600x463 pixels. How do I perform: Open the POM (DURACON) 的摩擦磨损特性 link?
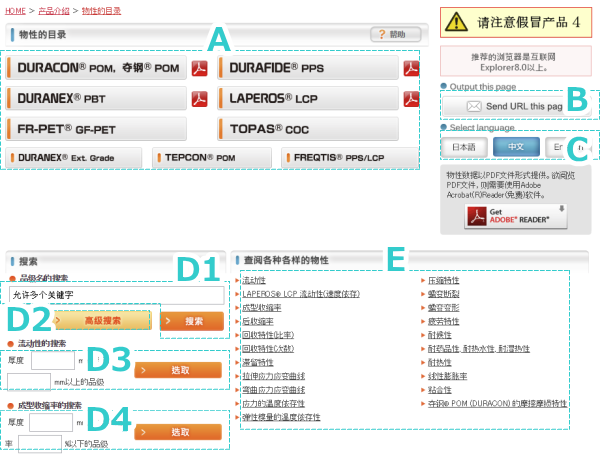[x=497, y=403]
